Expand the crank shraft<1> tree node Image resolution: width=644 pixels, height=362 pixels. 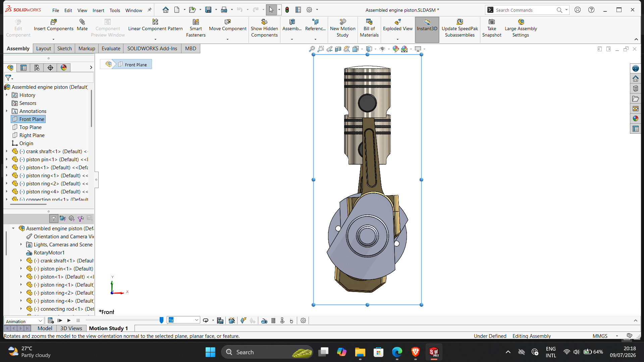pyautogui.click(x=6, y=152)
